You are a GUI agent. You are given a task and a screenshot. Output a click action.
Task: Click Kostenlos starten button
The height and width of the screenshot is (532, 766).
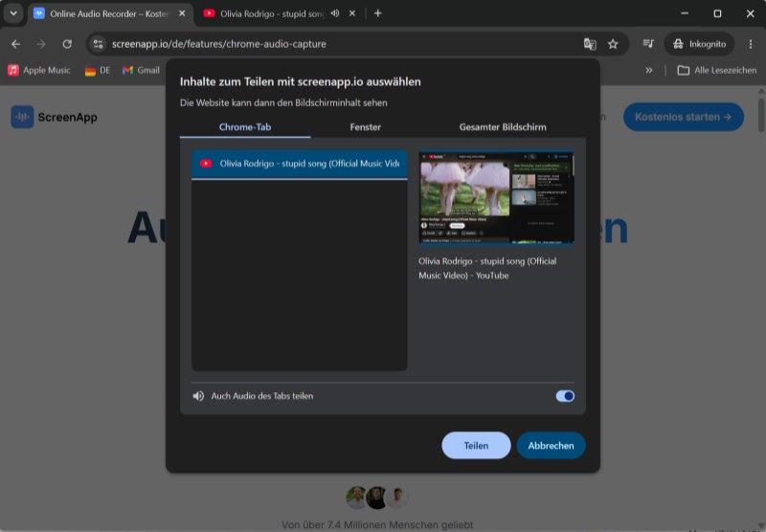pyautogui.click(x=684, y=117)
